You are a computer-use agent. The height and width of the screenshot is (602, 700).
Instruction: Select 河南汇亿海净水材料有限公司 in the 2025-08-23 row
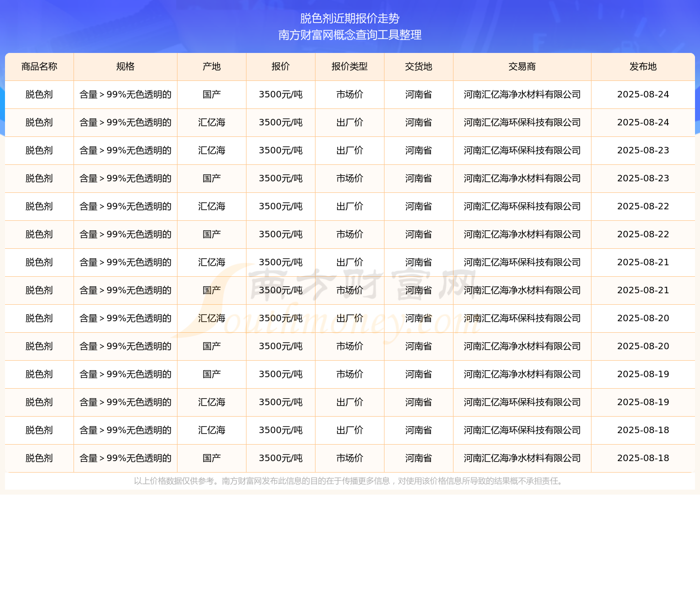pyautogui.click(x=522, y=178)
